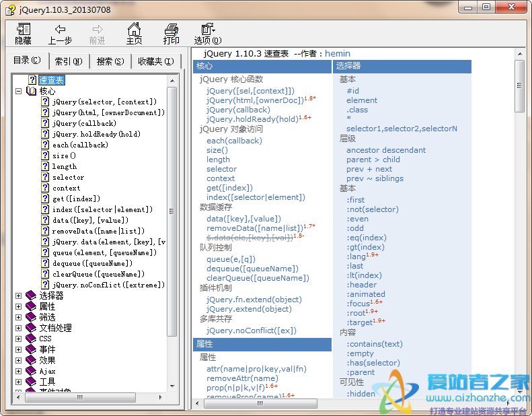
Task: Select removeData([name|list]) in the tree
Action: (x=98, y=231)
